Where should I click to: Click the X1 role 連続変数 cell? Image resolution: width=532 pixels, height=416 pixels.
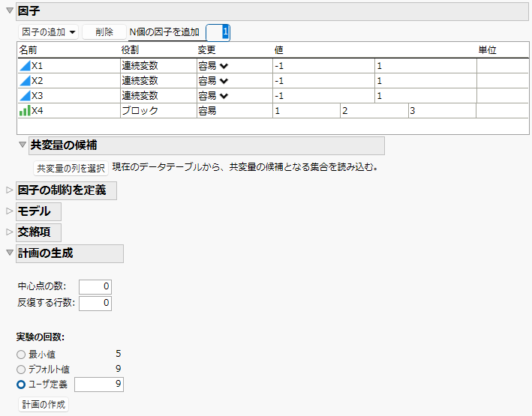pos(158,66)
